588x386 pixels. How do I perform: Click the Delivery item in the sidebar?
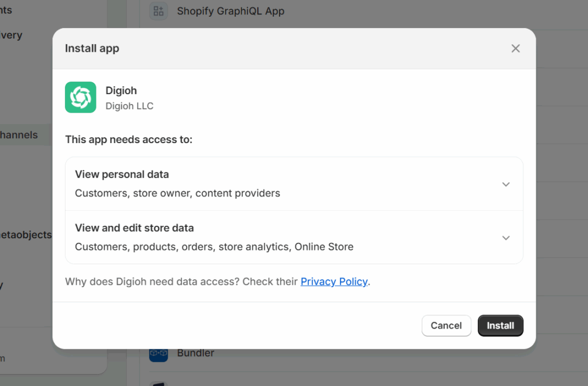click(x=11, y=34)
